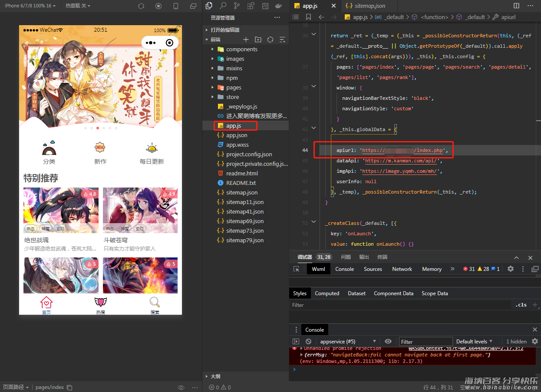541x392 pixels.
Task: Tap the 热搜 tab in the simulator
Action: coord(100,306)
